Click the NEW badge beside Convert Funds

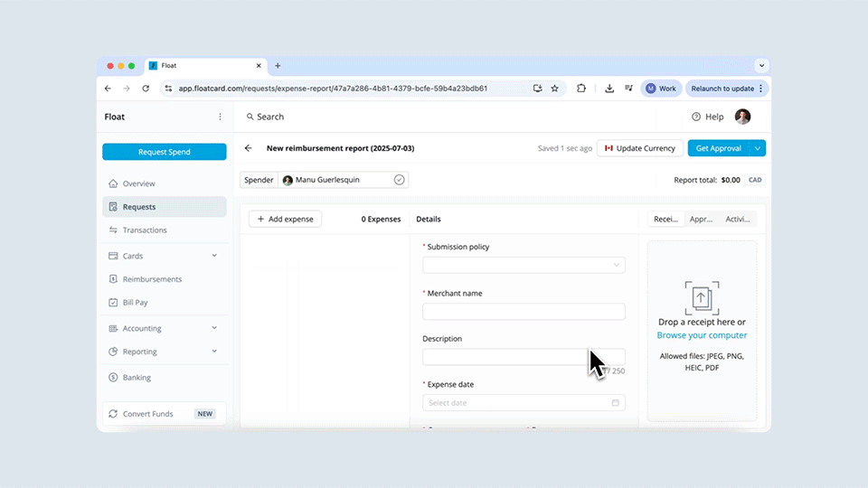205,414
